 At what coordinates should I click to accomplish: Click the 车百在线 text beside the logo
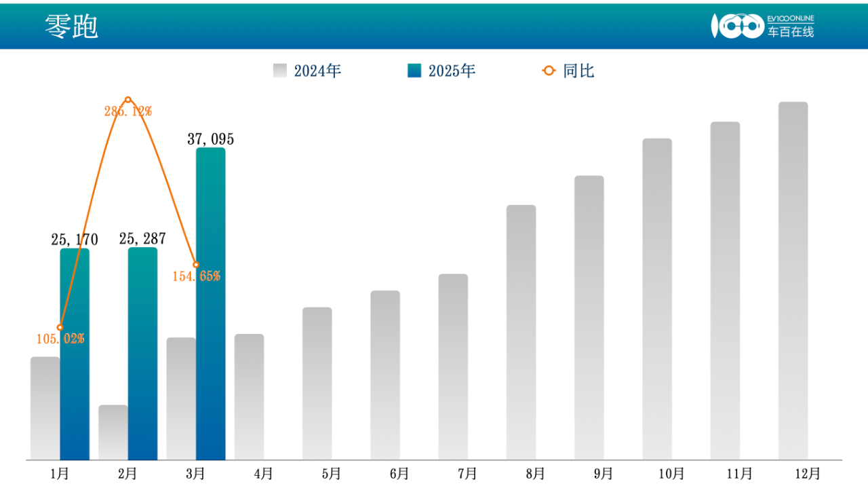pyautogui.click(x=791, y=31)
